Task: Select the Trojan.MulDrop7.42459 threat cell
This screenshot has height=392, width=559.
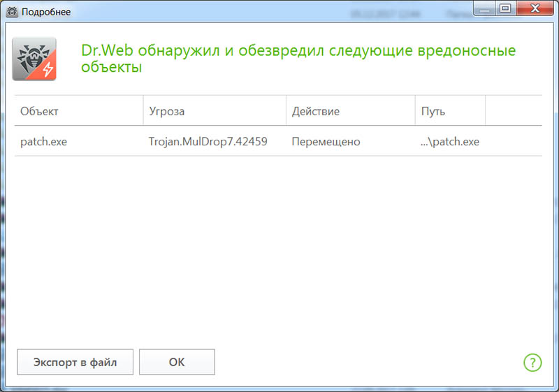Action: (x=208, y=141)
